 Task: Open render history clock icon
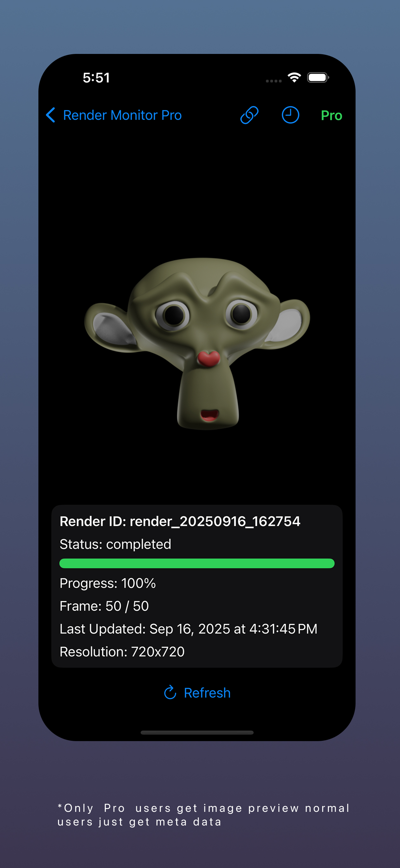pyautogui.click(x=290, y=115)
